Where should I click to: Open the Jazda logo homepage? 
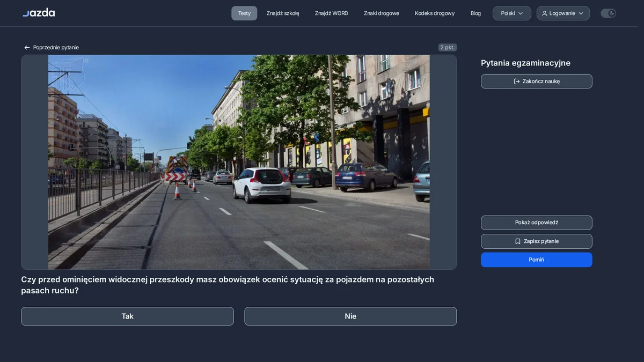[39, 12]
